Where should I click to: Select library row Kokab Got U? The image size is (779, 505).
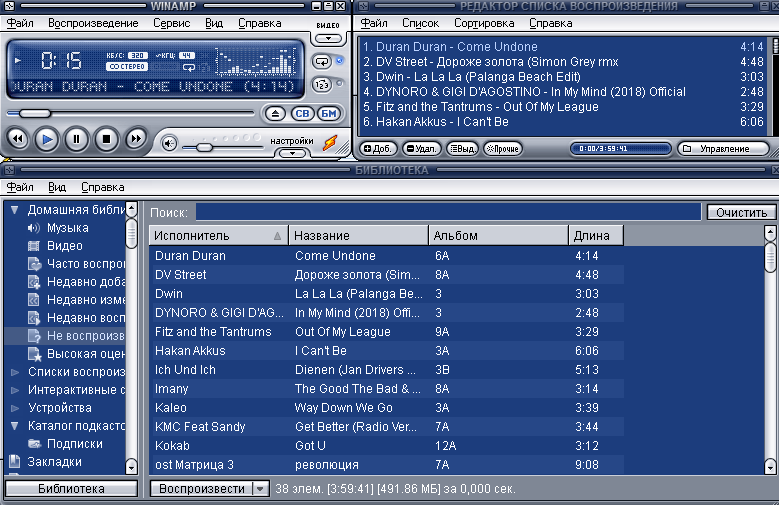(x=387, y=446)
